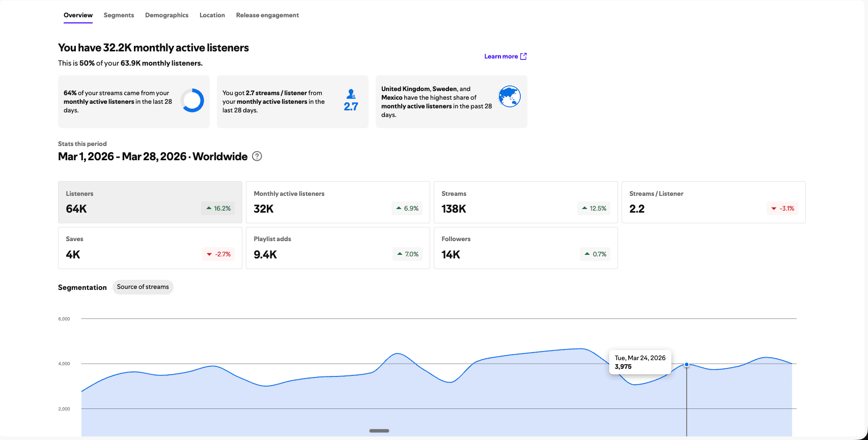
Task: Click the -2.7% change badge
Action: tap(218, 254)
